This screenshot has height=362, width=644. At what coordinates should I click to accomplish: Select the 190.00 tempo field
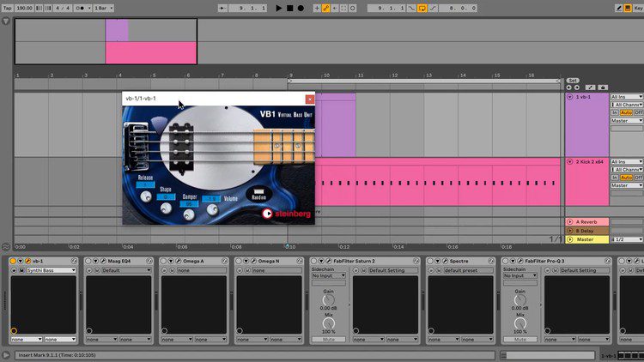(24, 8)
